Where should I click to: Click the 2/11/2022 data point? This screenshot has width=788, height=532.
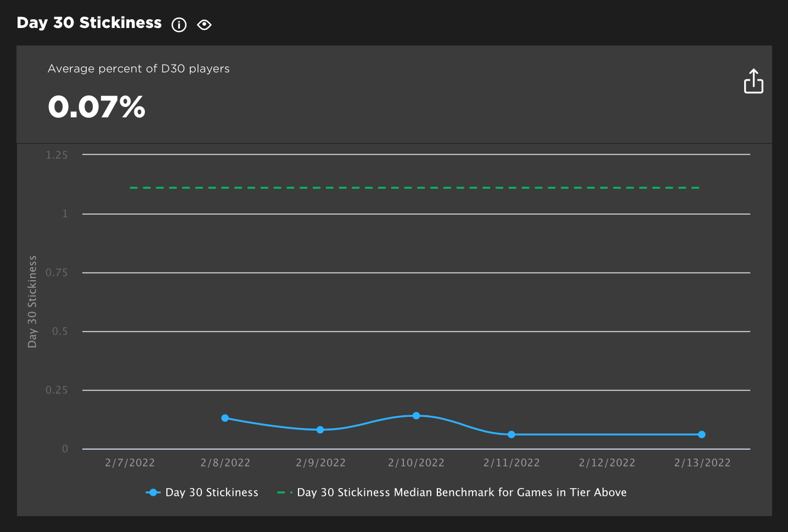click(511, 434)
